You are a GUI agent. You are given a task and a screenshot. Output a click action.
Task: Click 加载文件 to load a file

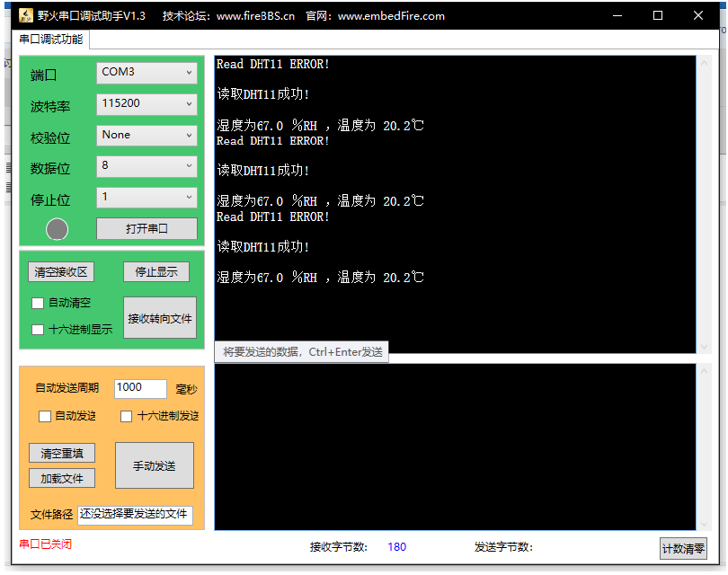[61, 478]
